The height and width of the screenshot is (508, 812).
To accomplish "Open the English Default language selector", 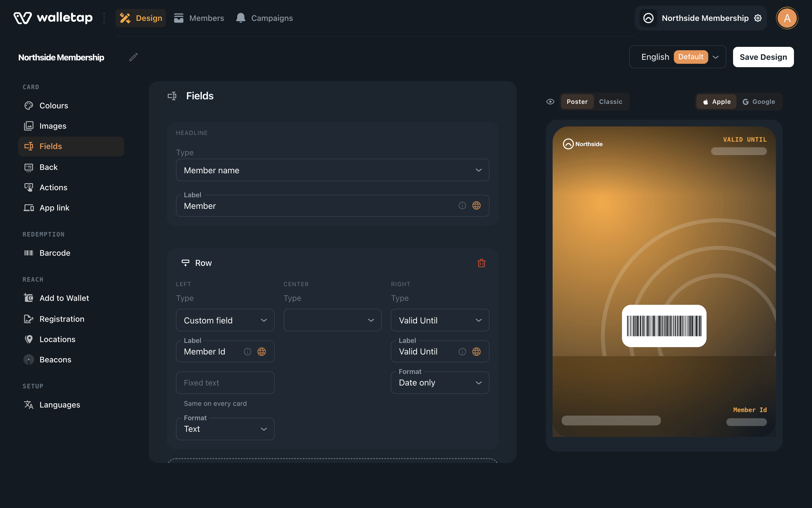I will 678,57.
